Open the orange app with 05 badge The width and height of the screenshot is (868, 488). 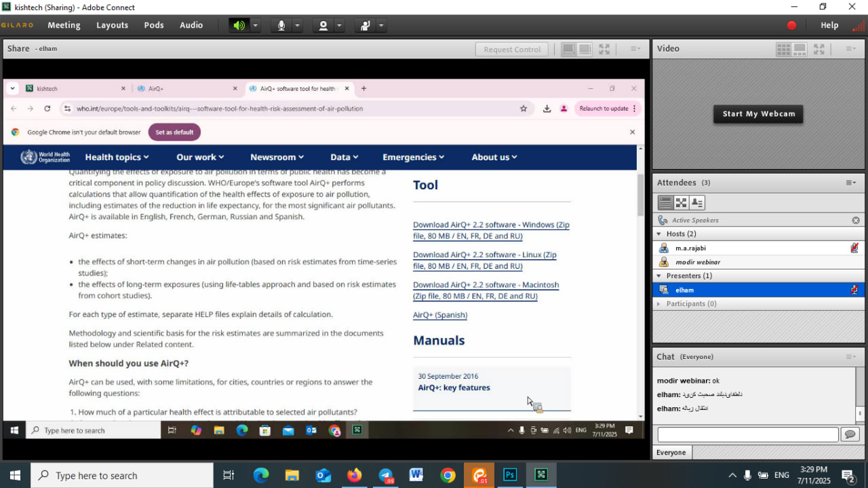[479, 475]
